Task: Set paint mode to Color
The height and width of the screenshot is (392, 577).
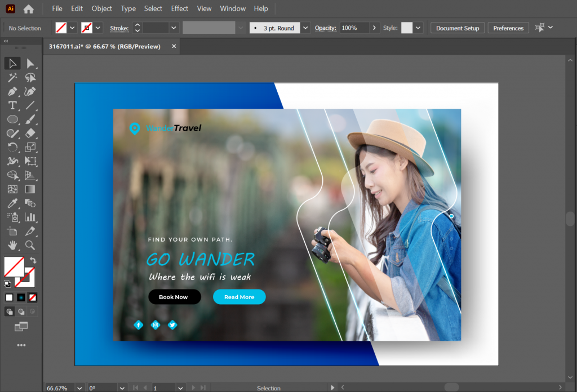Action: click(9, 297)
